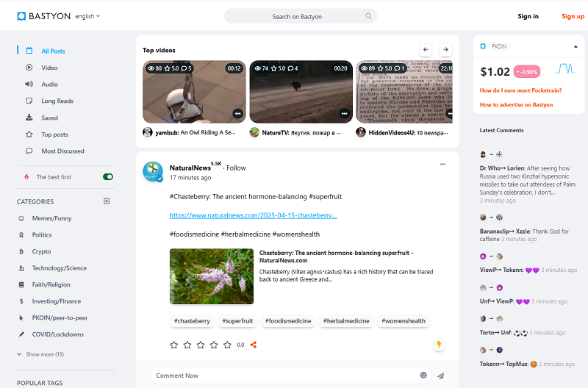Toggle the PKOIN/peer-to-peer category

click(x=60, y=318)
